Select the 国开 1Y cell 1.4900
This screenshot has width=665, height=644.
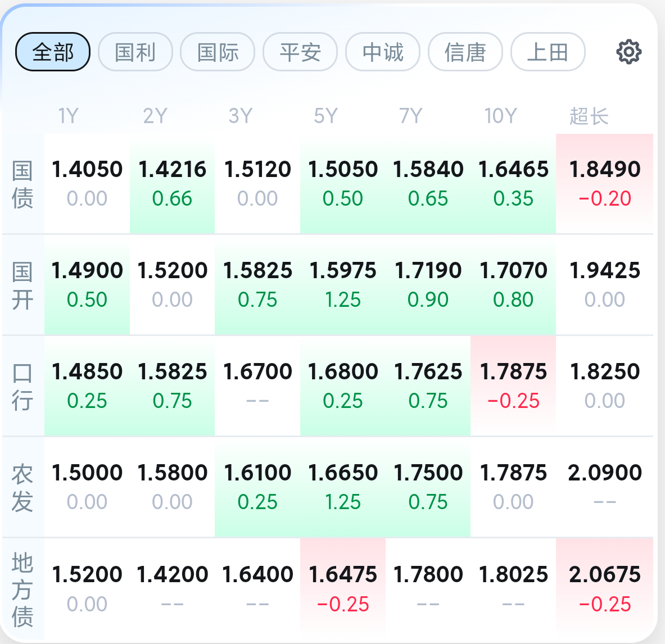tap(87, 284)
